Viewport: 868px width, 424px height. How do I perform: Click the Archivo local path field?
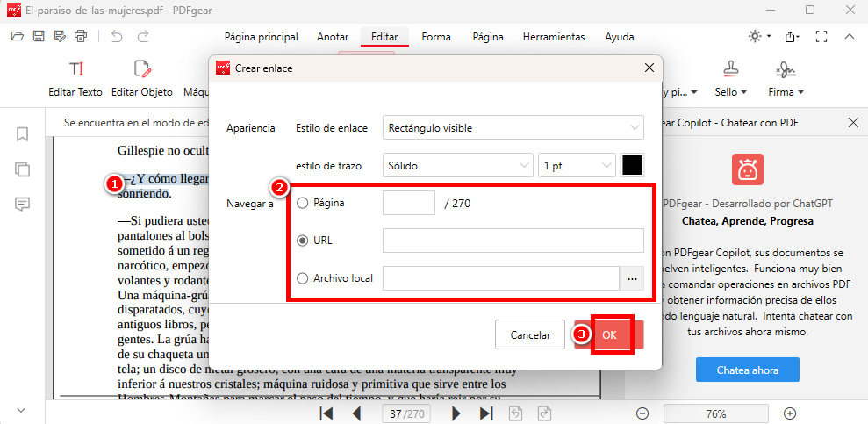tap(501, 278)
